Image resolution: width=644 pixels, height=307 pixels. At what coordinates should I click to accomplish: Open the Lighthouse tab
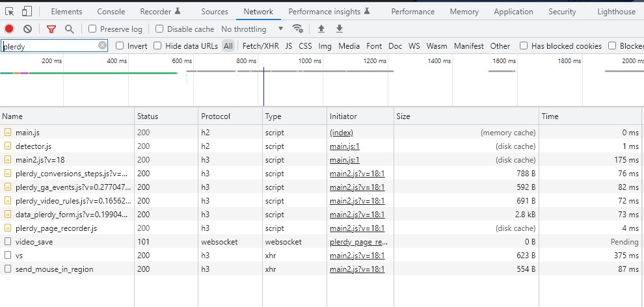coord(616,12)
